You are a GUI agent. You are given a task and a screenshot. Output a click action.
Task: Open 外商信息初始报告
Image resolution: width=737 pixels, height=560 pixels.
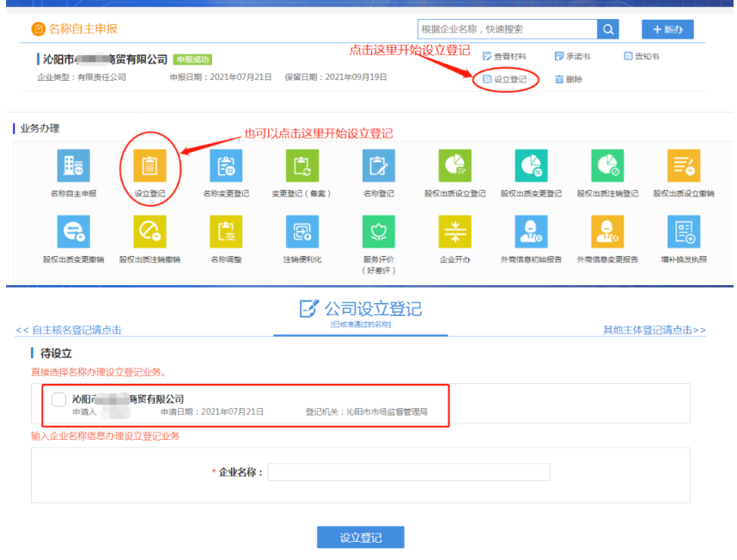coord(531,232)
